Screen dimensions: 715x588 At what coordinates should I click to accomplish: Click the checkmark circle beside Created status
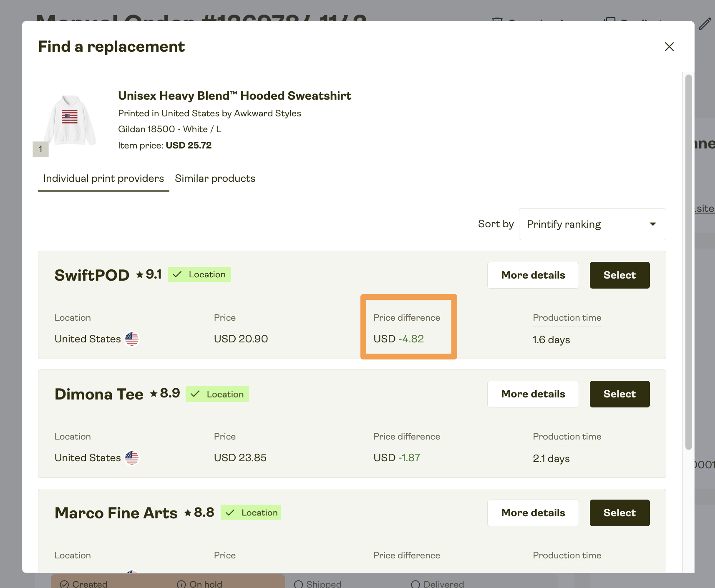tap(64, 584)
